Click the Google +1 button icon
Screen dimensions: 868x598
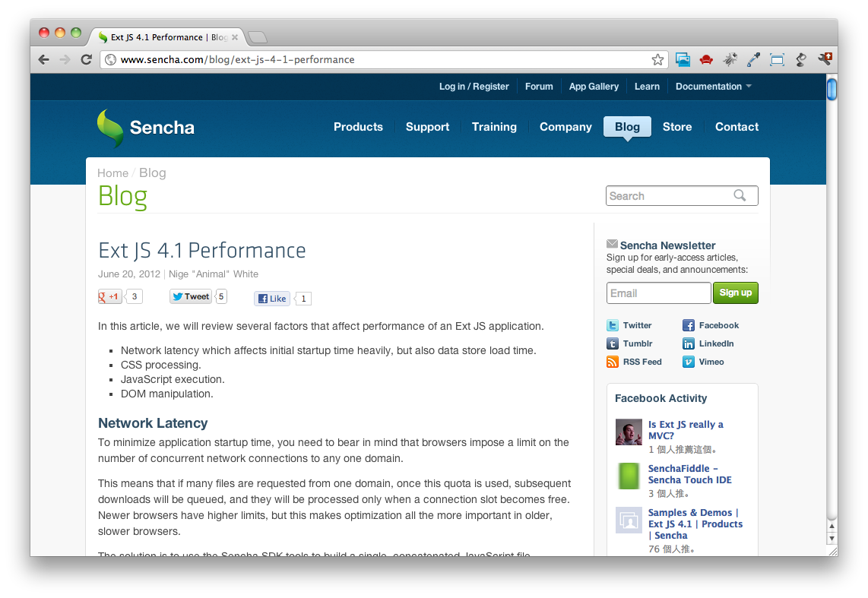tap(109, 296)
